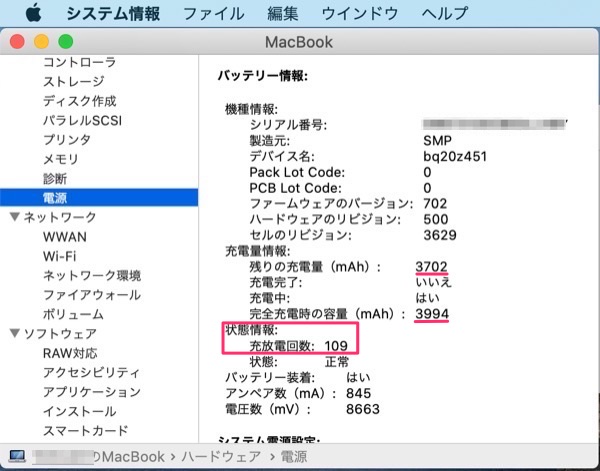Image resolution: width=600 pixels, height=471 pixels.
Task: Collapse the ネットワーク section triangle
Action: pos(15,217)
